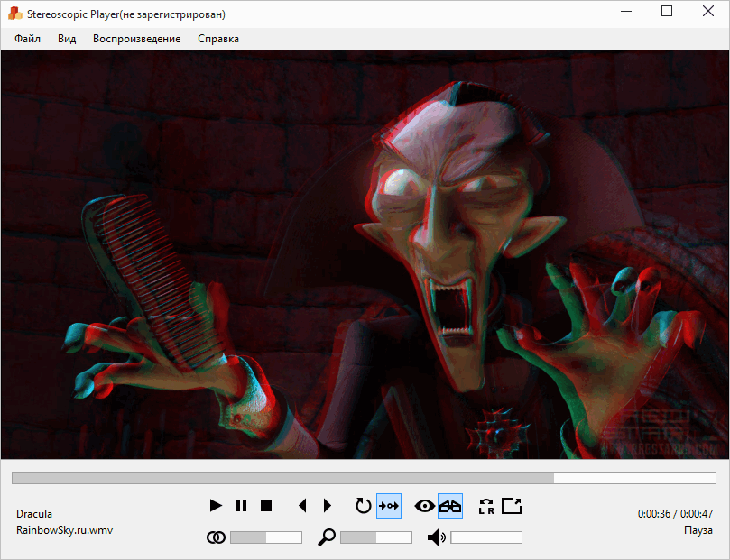
Task: Maximize the Stereoscopic Player window
Action: (x=667, y=11)
